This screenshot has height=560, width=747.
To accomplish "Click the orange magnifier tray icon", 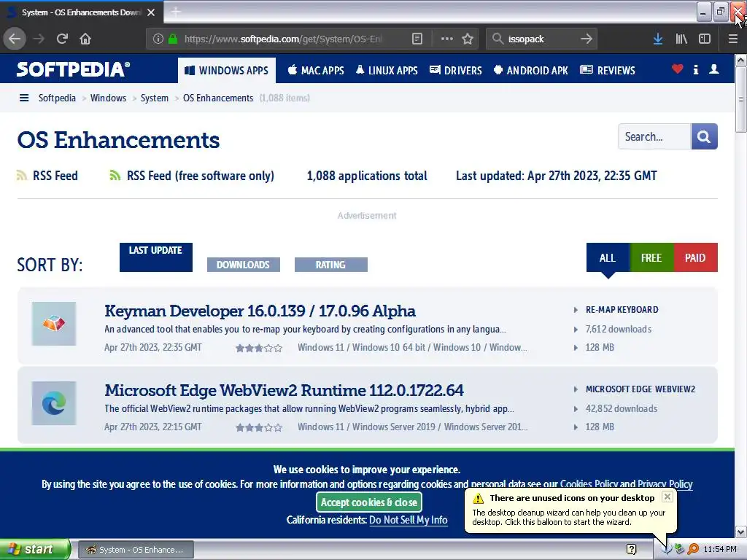I will 693,550.
